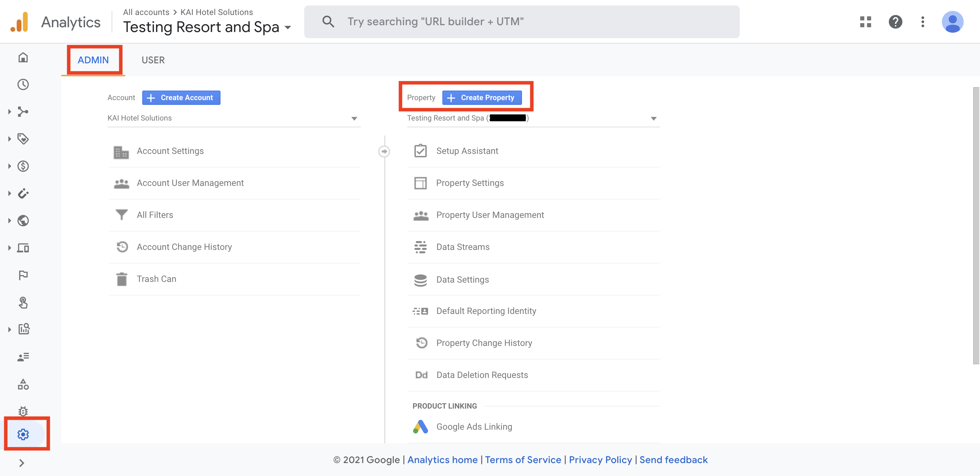Screen dimensions: 980x476
Task: Open the Privacy Policy link
Action: click(600, 460)
